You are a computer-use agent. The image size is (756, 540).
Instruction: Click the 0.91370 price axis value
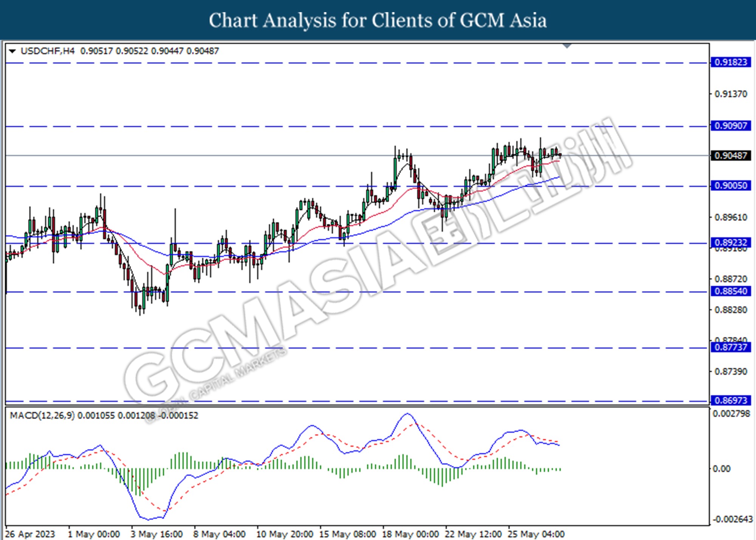point(731,94)
